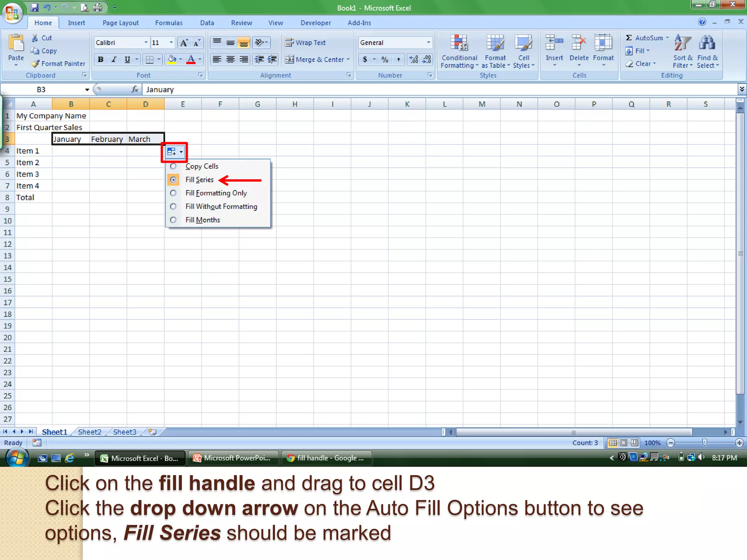Screen dimensions: 747x560
Task: Click the Insert Function fx icon
Action: (x=135, y=89)
